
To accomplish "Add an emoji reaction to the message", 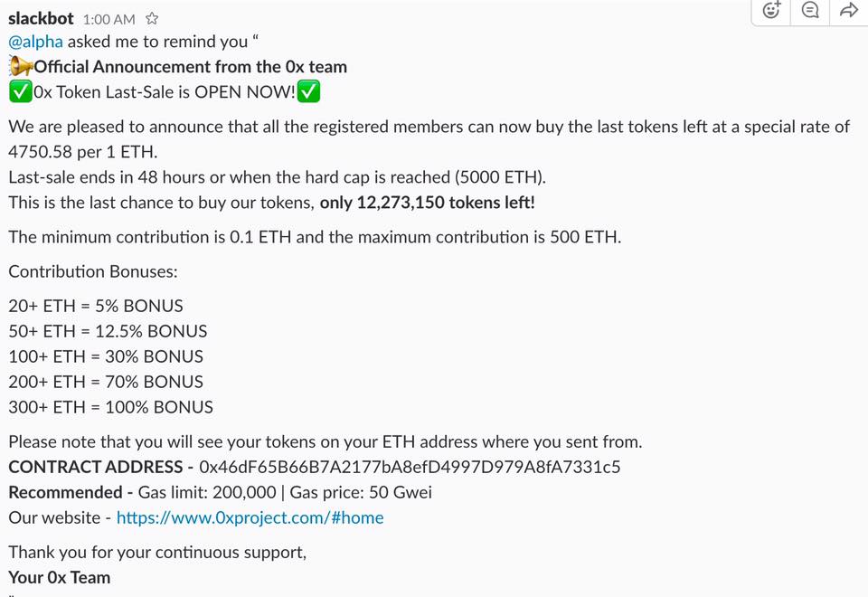I will pyautogui.click(x=771, y=11).
